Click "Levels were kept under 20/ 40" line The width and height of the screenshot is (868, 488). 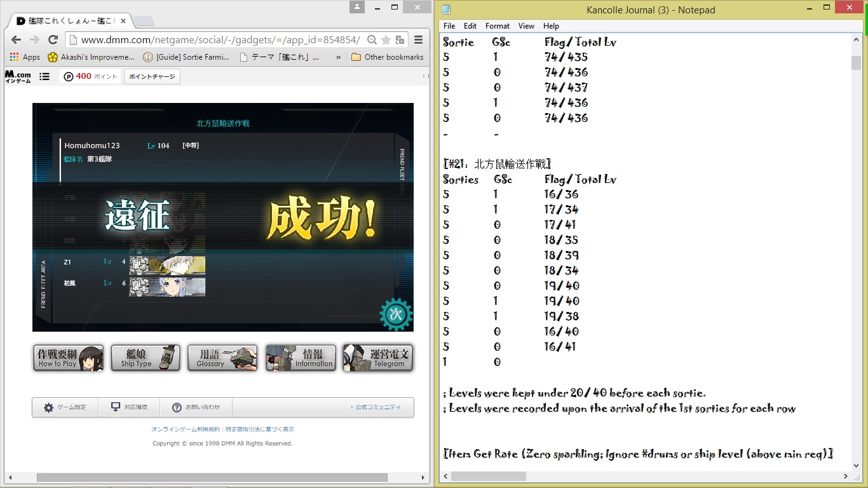pyautogui.click(x=574, y=393)
